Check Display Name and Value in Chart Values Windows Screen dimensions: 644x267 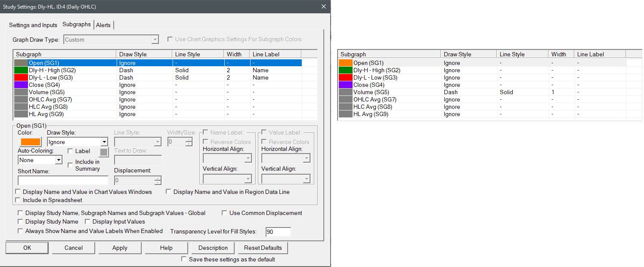point(18,192)
